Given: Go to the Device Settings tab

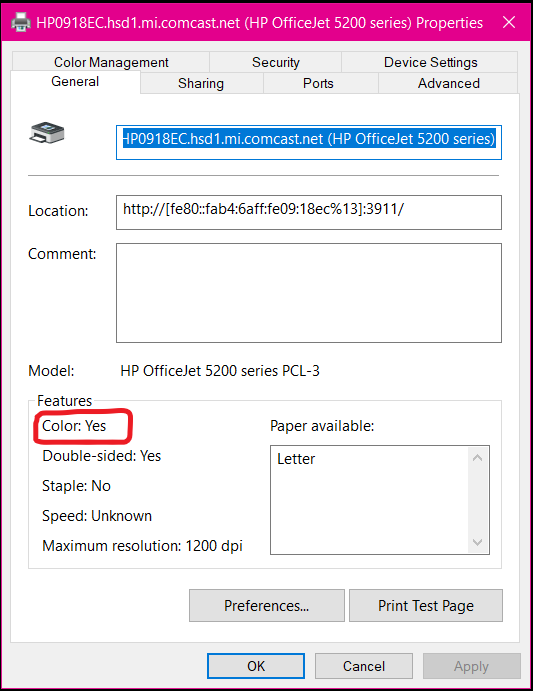Looking at the screenshot, I should (430, 62).
